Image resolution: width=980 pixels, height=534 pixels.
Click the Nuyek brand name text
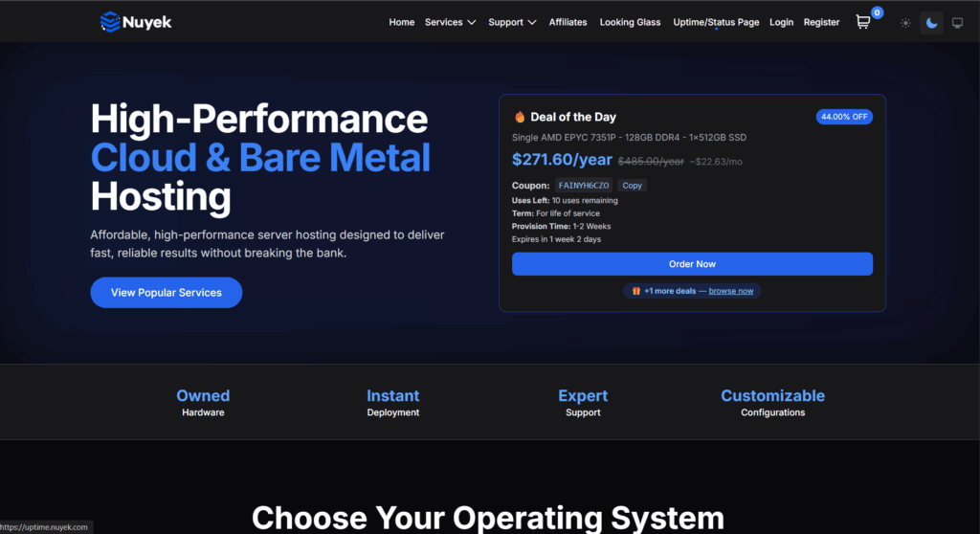[x=146, y=22]
